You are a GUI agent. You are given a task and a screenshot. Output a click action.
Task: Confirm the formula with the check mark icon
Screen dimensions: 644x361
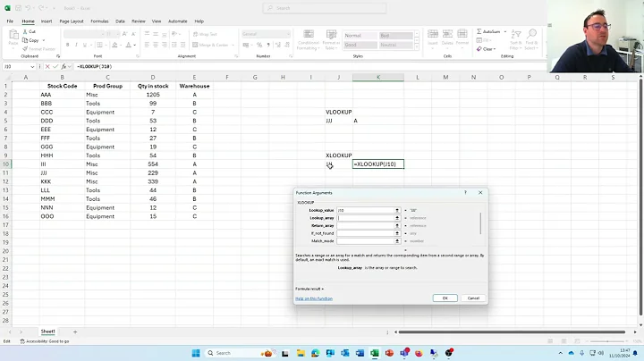click(x=55, y=66)
